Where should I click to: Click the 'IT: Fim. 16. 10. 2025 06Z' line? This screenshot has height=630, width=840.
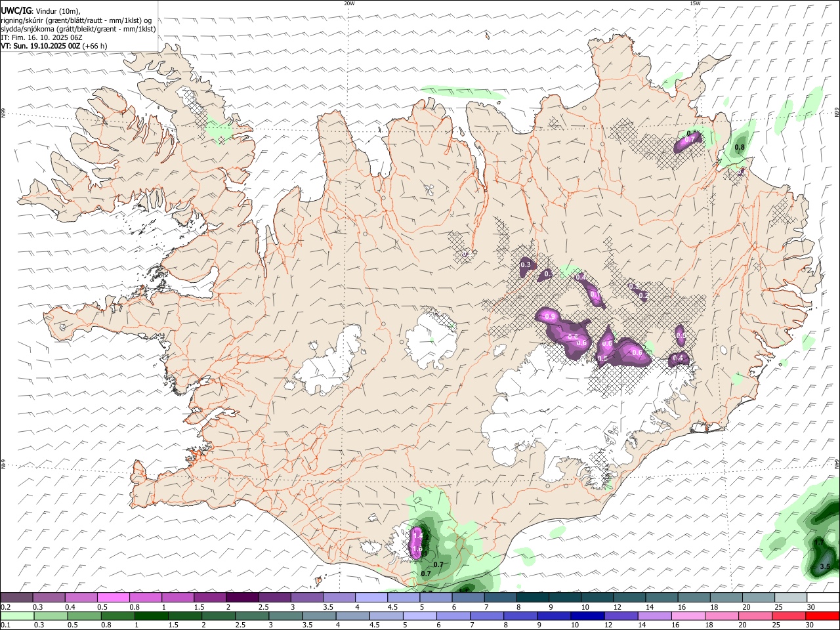41,37
